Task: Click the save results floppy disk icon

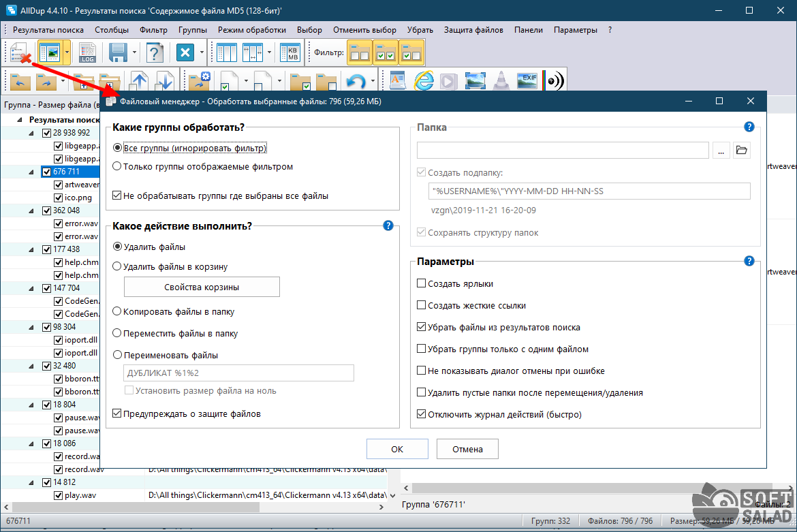Action: click(x=119, y=52)
